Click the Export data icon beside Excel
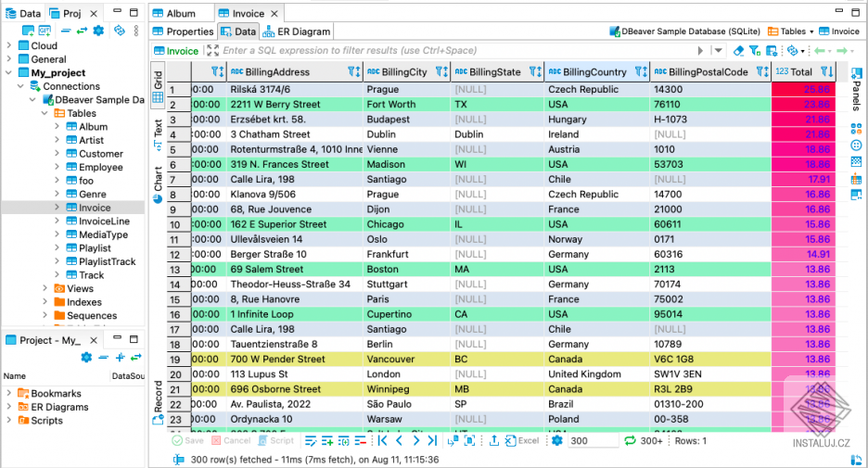This screenshot has width=868, height=468. click(x=494, y=441)
